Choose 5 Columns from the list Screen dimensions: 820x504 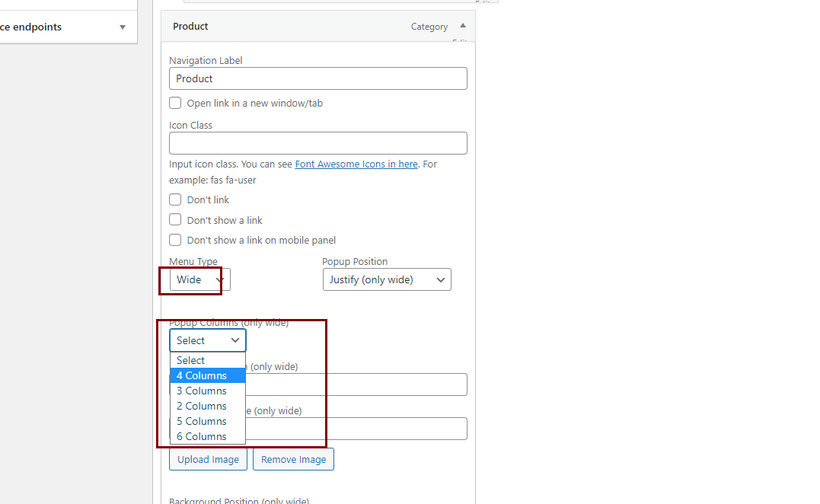point(208,421)
